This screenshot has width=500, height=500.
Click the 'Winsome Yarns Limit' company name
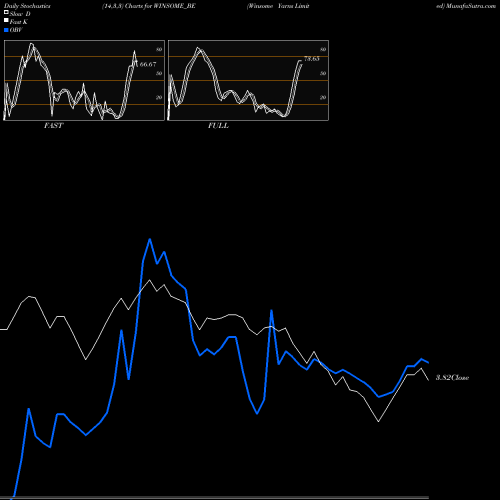coord(278,6)
